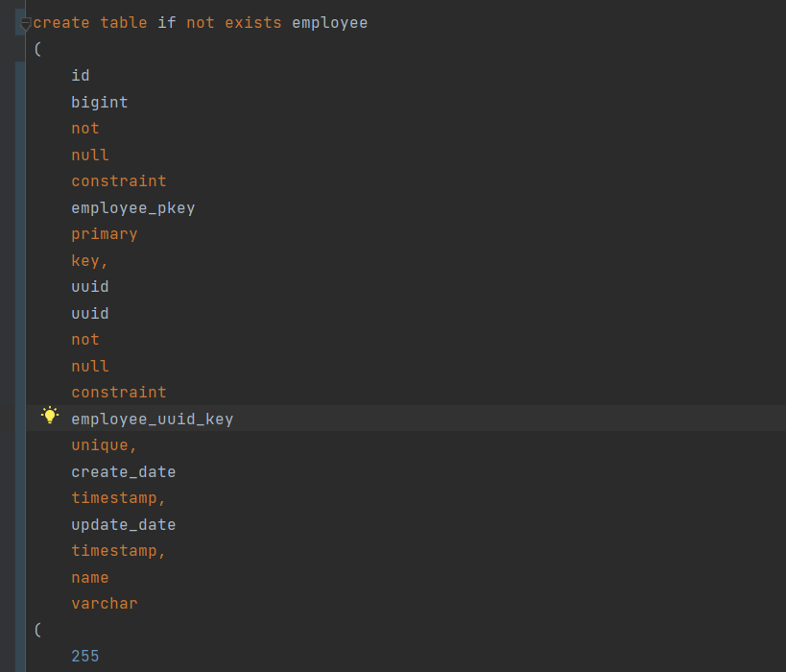Click the 'name' column identifier

(89, 577)
